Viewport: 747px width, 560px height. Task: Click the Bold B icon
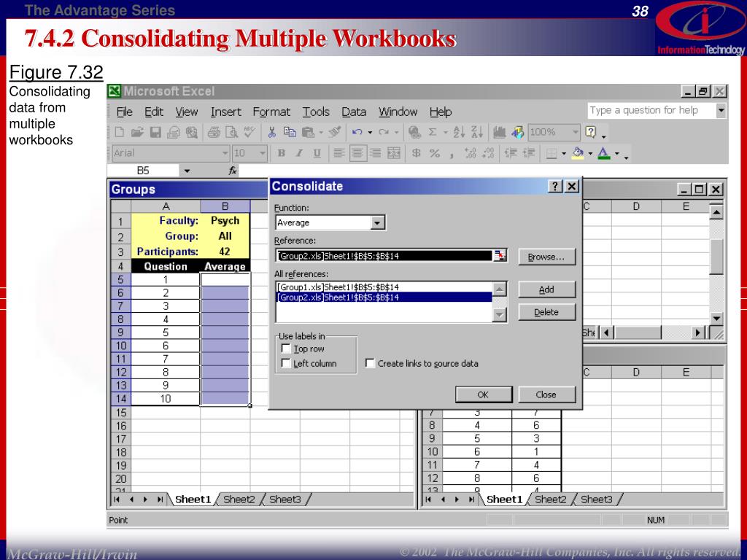[x=281, y=153]
